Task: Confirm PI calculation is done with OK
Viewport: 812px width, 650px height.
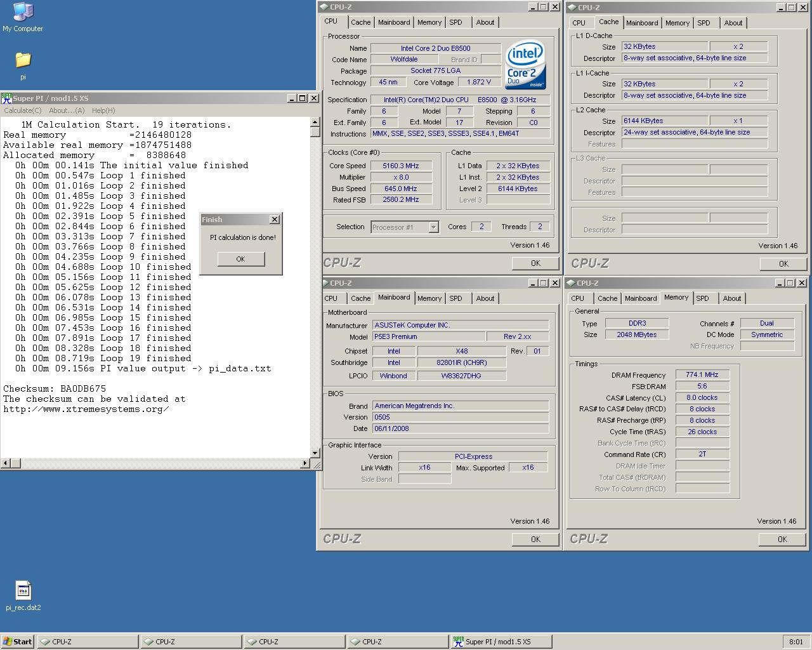Action: pyautogui.click(x=240, y=259)
